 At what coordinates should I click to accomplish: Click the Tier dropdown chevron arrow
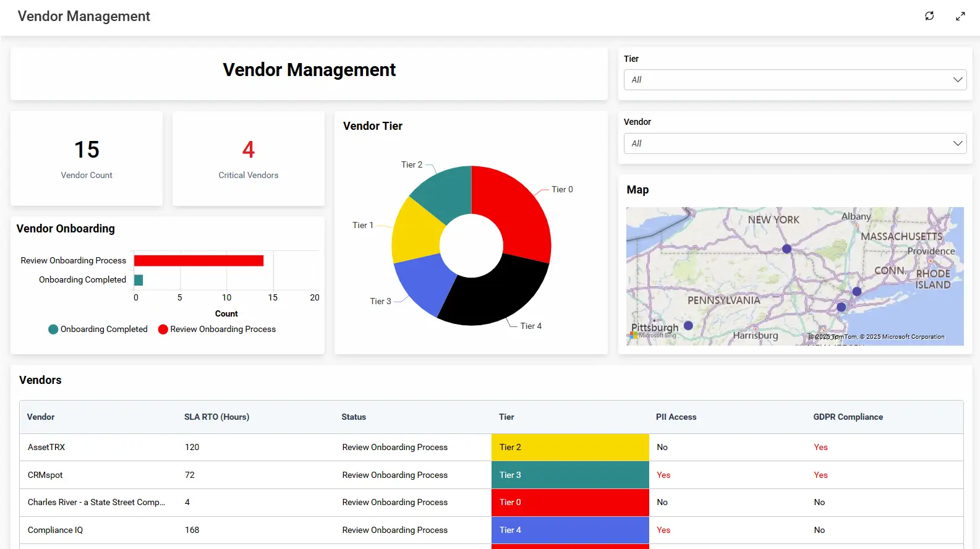tap(957, 80)
